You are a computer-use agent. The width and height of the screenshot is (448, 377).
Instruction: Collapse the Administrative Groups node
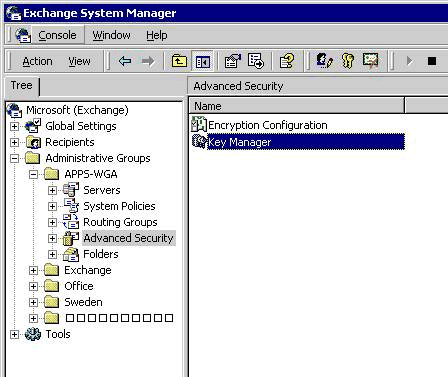coord(14,158)
